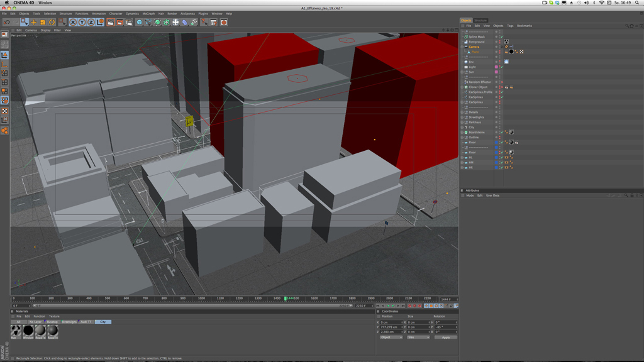Switch to the Structure tab
Viewport: 644px width, 362px height.
pos(480,20)
